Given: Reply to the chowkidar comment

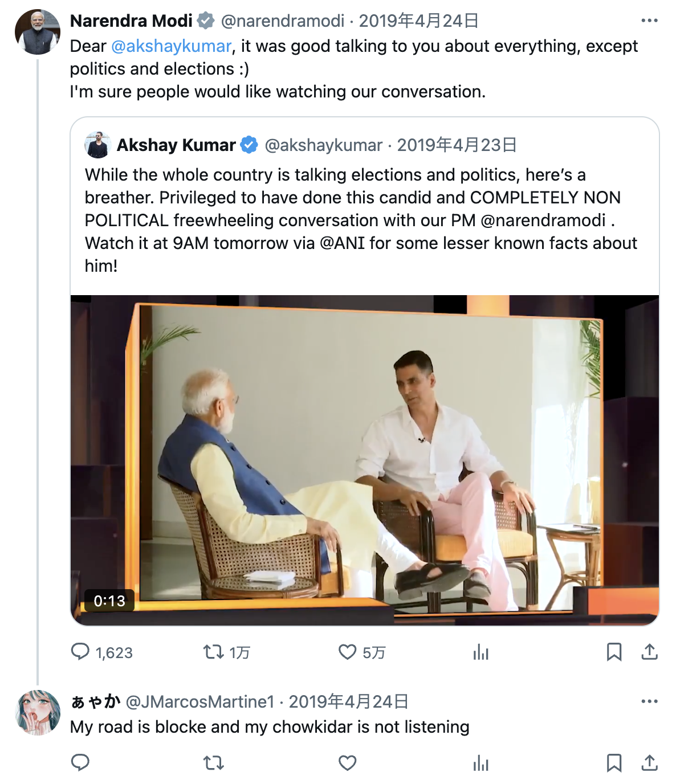Looking at the screenshot, I should [x=80, y=762].
